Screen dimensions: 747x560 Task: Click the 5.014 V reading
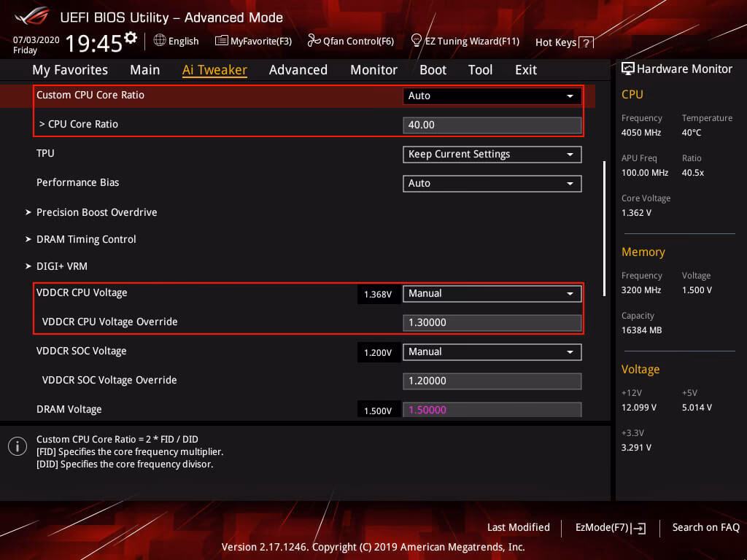coord(697,408)
